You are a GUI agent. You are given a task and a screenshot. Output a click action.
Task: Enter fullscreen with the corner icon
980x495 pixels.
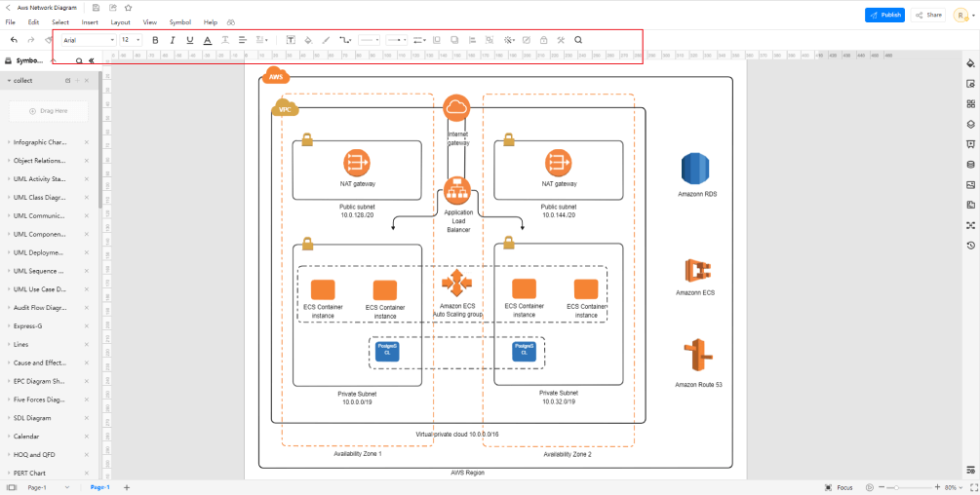972,487
